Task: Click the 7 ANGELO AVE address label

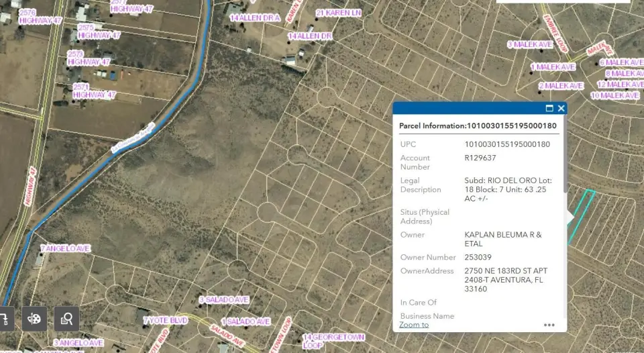Action: pyautogui.click(x=64, y=248)
